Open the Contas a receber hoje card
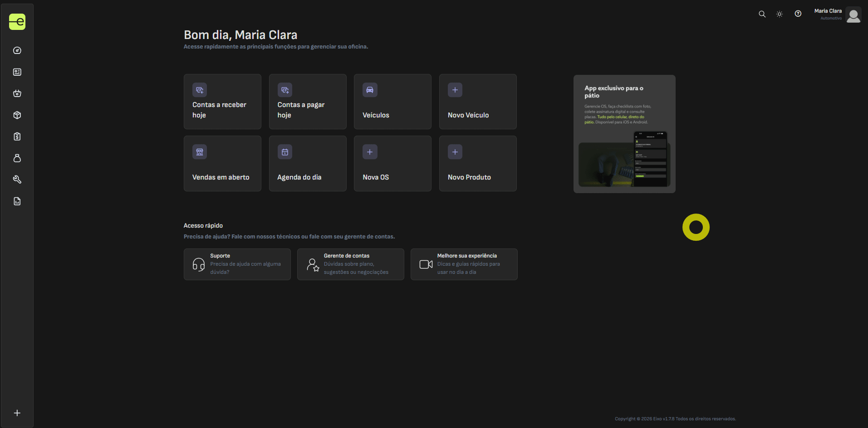868x428 pixels. (222, 102)
